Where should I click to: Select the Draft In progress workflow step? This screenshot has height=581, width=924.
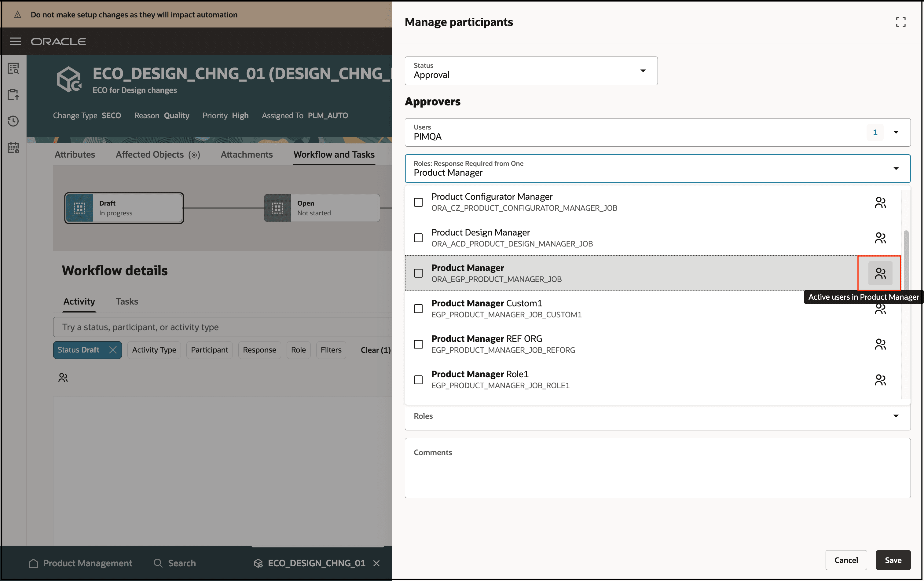(x=124, y=208)
